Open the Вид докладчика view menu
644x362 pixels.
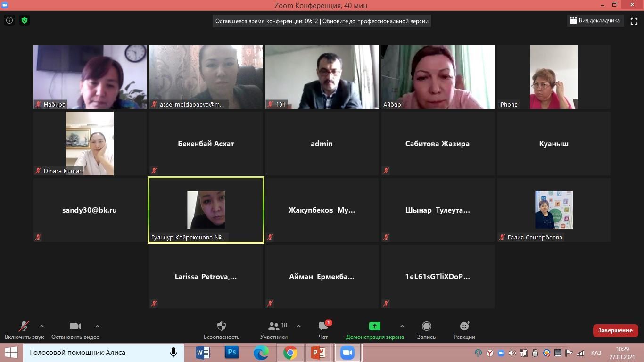[595, 21]
